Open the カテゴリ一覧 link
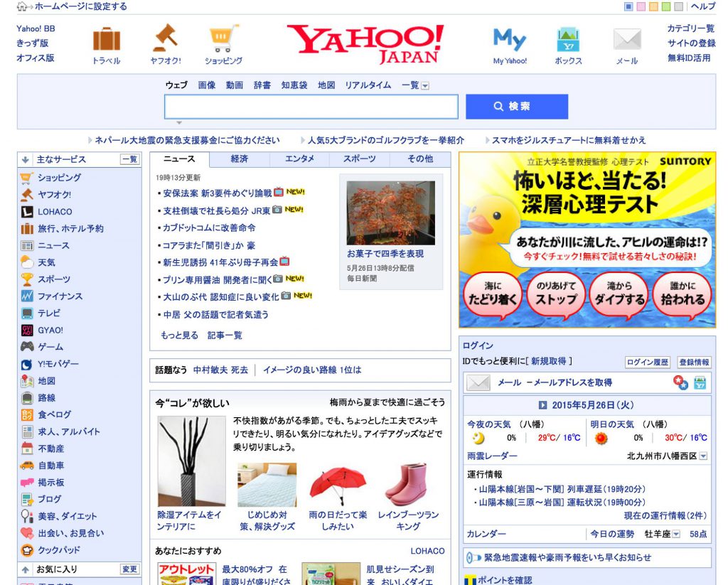The height and width of the screenshot is (585, 728). pyautogui.click(x=691, y=28)
